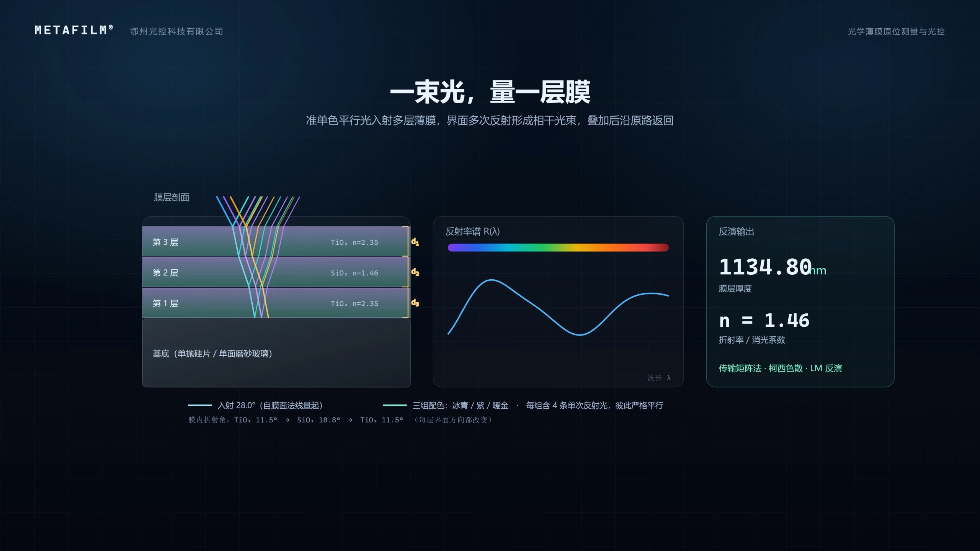
Task: Click the rainbow spectrum color bar
Action: click(558, 248)
